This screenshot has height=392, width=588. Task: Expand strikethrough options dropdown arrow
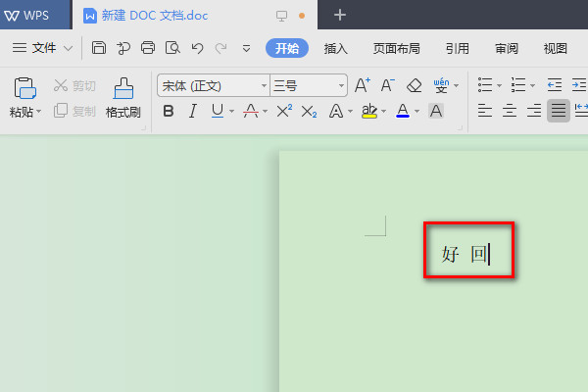coord(266,112)
